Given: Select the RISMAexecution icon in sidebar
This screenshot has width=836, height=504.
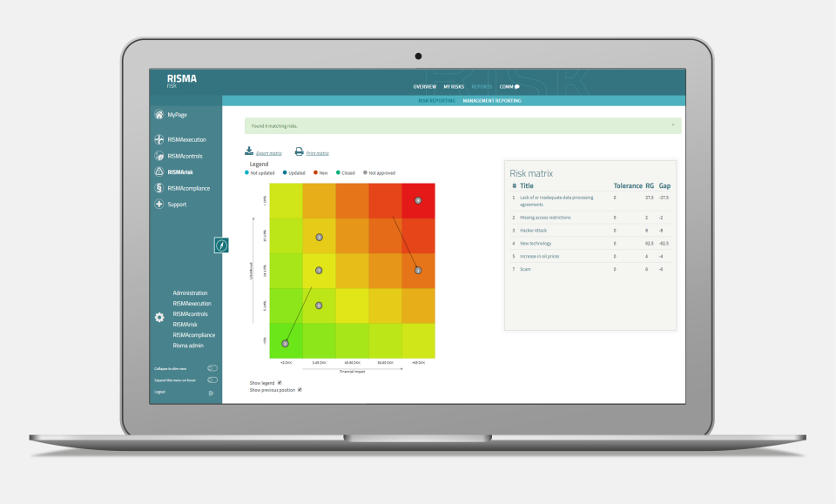Looking at the screenshot, I should click(x=158, y=139).
